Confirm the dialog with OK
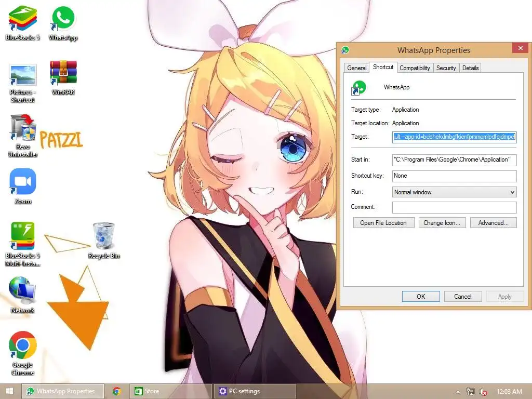The width and height of the screenshot is (532, 399). (x=421, y=297)
